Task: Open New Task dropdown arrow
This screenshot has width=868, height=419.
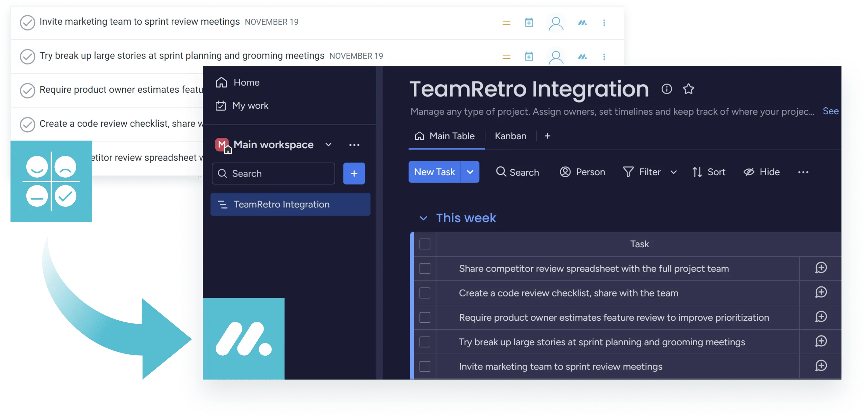Action: [x=470, y=172]
